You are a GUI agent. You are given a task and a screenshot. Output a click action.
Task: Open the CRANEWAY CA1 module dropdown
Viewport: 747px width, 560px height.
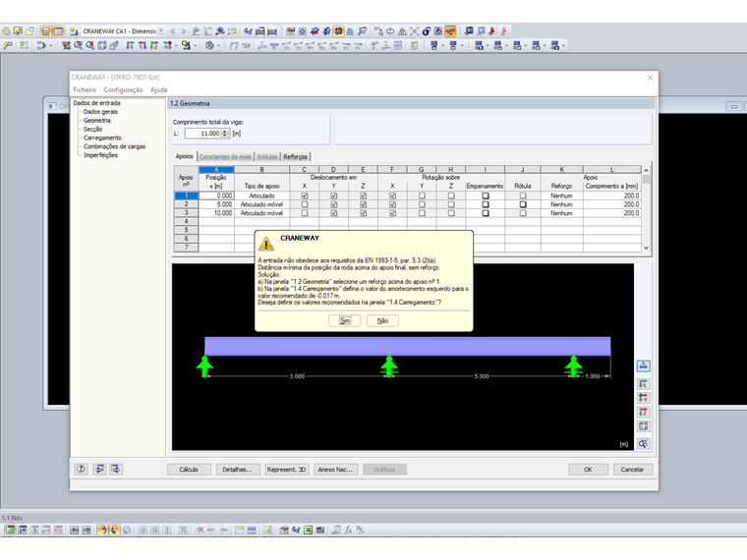click(161, 31)
